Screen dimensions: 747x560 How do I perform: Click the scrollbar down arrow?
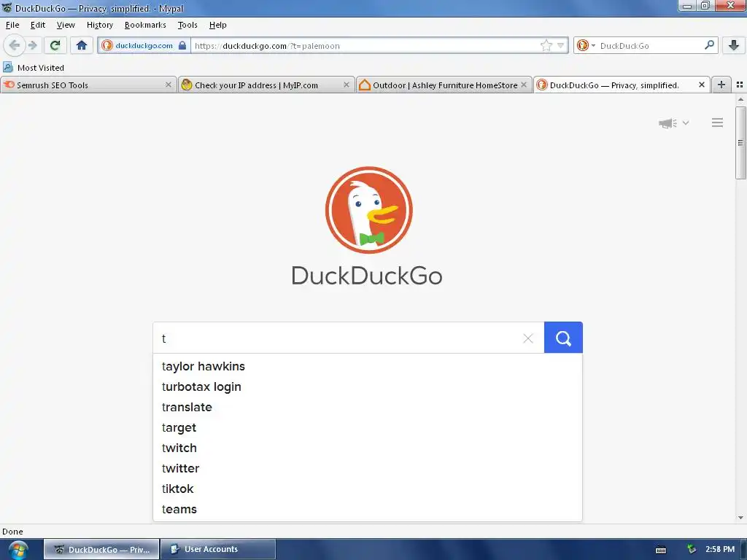click(740, 518)
